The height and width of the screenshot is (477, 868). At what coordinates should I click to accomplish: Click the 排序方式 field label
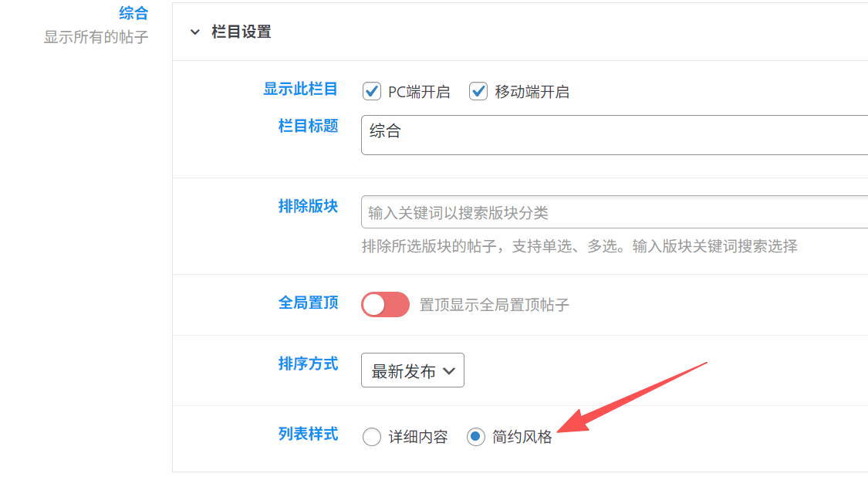click(x=308, y=364)
